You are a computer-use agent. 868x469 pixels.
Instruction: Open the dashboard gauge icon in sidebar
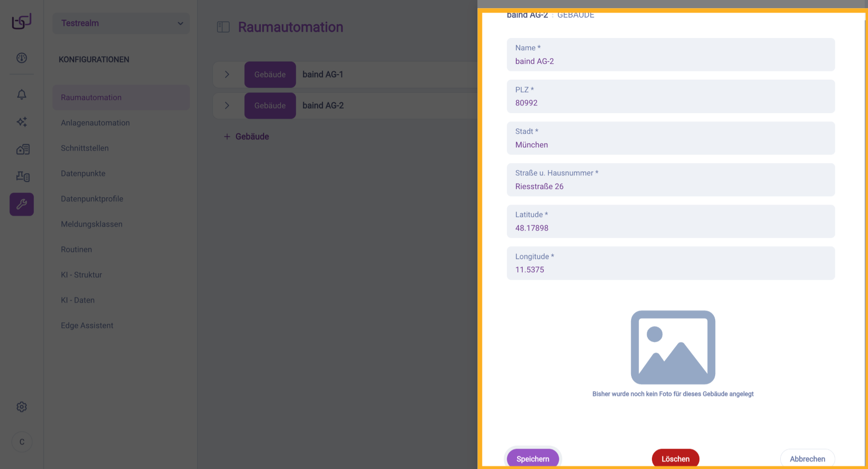click(x=22, y=58)
